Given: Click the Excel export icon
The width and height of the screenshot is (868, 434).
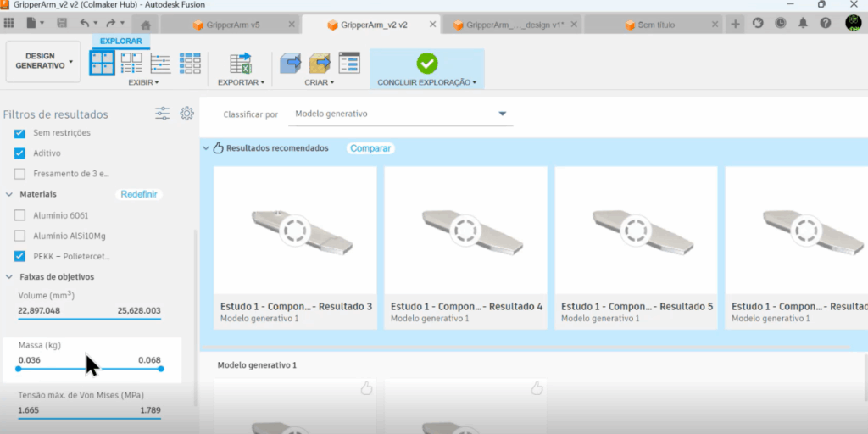Looking at the screenshot, I should [240, 63].
